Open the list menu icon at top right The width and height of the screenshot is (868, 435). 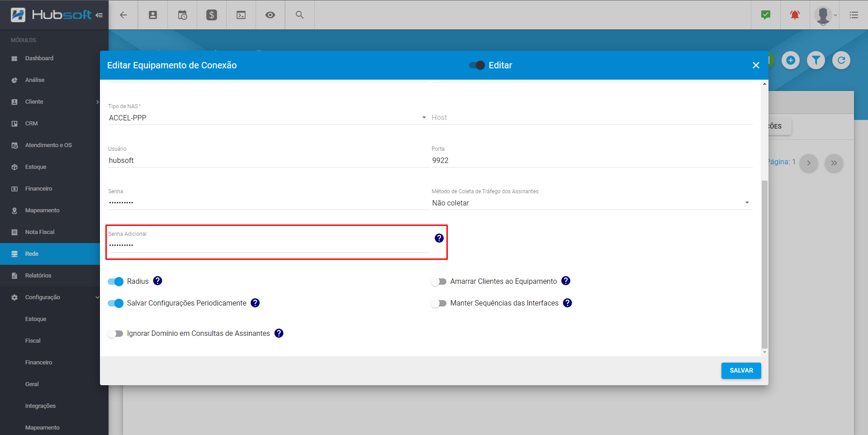pos(854,15)
